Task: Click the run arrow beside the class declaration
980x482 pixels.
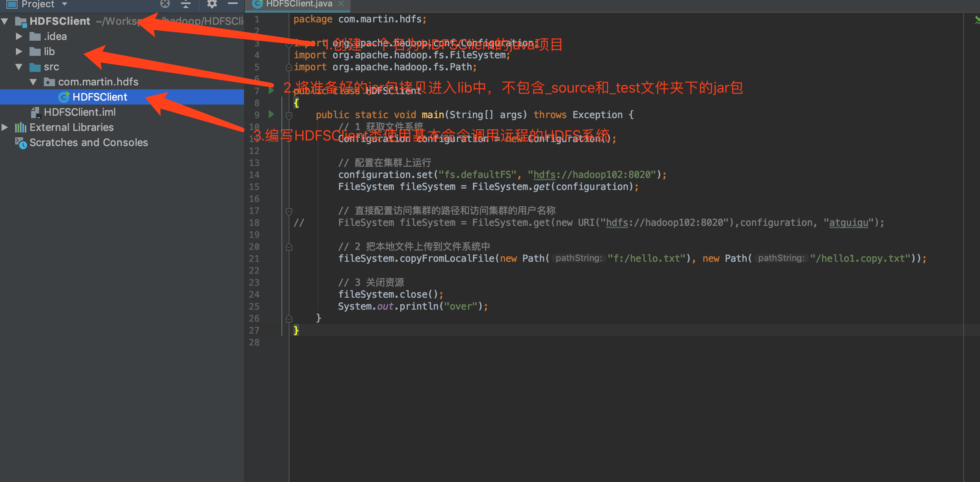Action: coord(272,91)
